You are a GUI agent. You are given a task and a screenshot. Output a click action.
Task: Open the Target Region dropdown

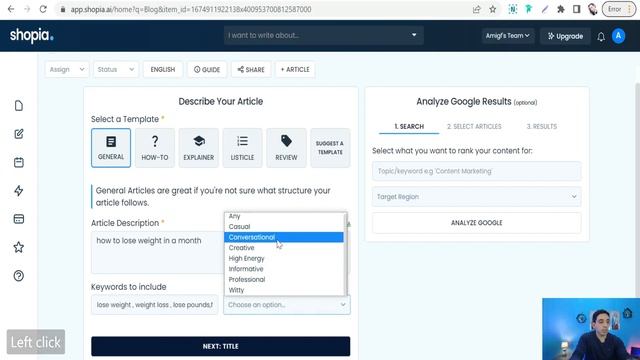[476, 197]
